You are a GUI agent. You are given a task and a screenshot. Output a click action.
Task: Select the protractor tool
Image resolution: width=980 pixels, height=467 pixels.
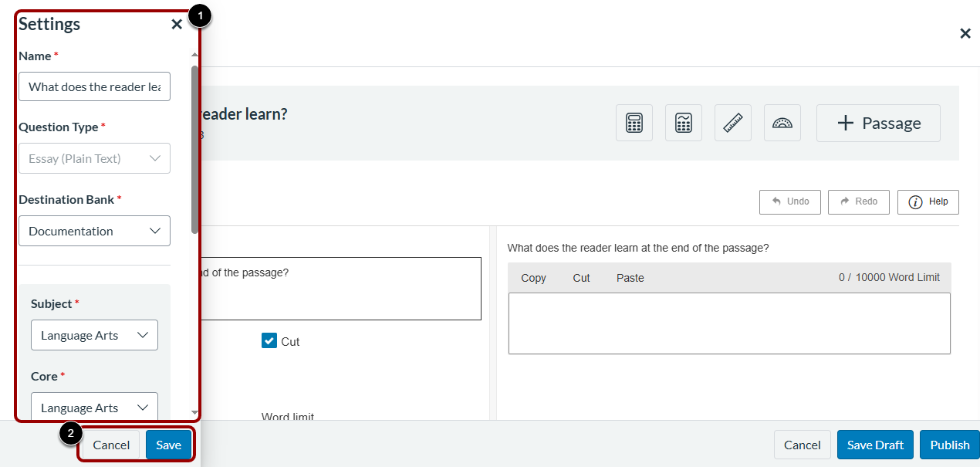[x=782, y=123]
